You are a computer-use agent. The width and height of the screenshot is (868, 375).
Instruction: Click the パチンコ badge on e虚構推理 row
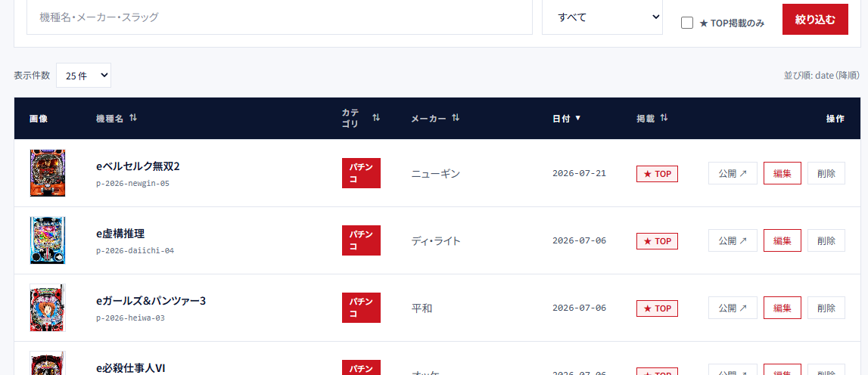361,240
